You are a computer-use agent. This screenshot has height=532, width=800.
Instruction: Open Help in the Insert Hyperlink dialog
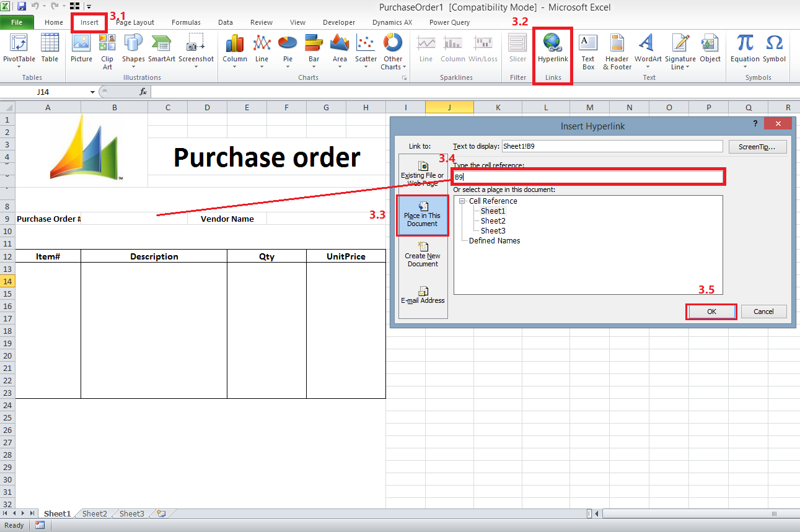(x=755, y=124)
